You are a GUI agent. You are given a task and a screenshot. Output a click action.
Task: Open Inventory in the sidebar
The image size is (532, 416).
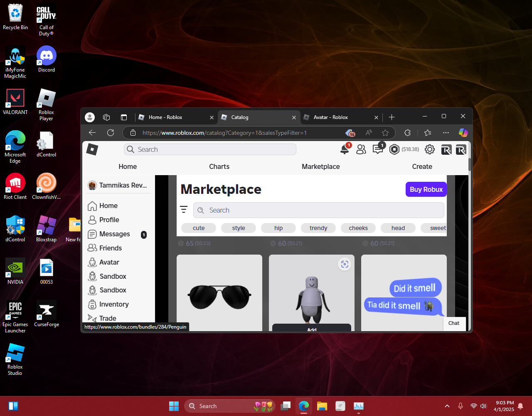pyautogui.click(x=113, y=304)
